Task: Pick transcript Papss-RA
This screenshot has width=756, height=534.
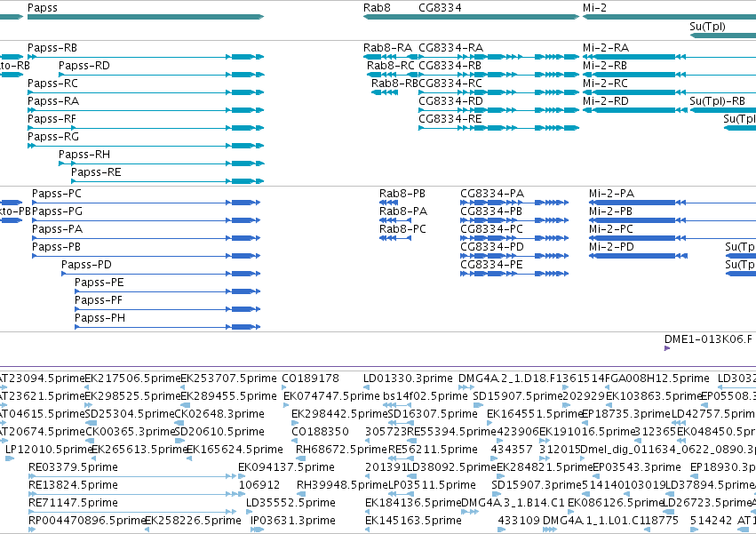Action: (53, 101)
